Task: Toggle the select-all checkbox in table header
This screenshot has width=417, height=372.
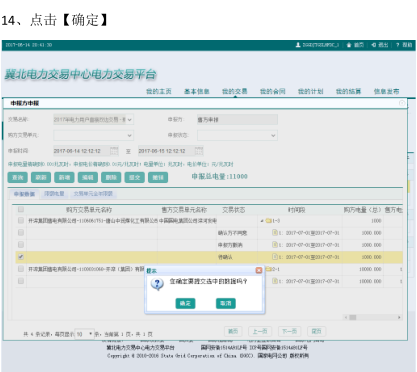Action: [21, 209]
